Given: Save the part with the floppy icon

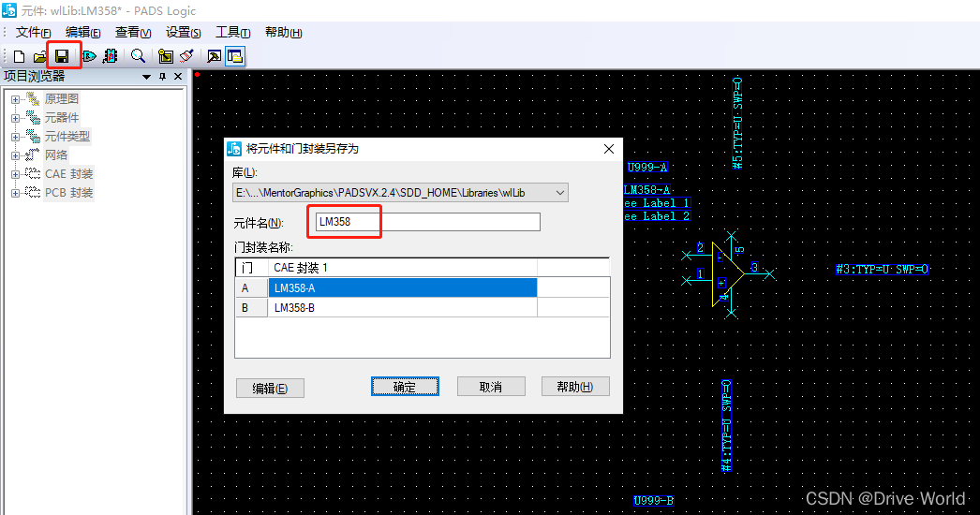Looking at the screenshot, I should click(62, 56).
